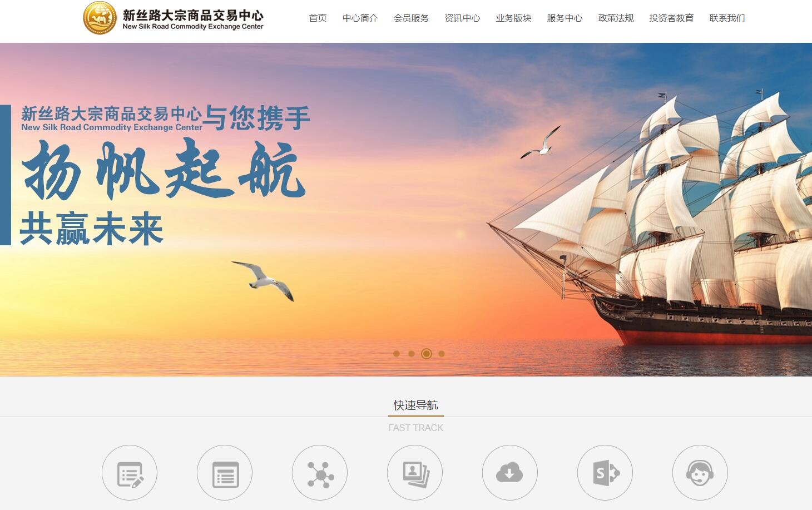The height and width of the screenshot is (510, 812).
Task: Click the list page circle icon
Action: pos(225,473)
